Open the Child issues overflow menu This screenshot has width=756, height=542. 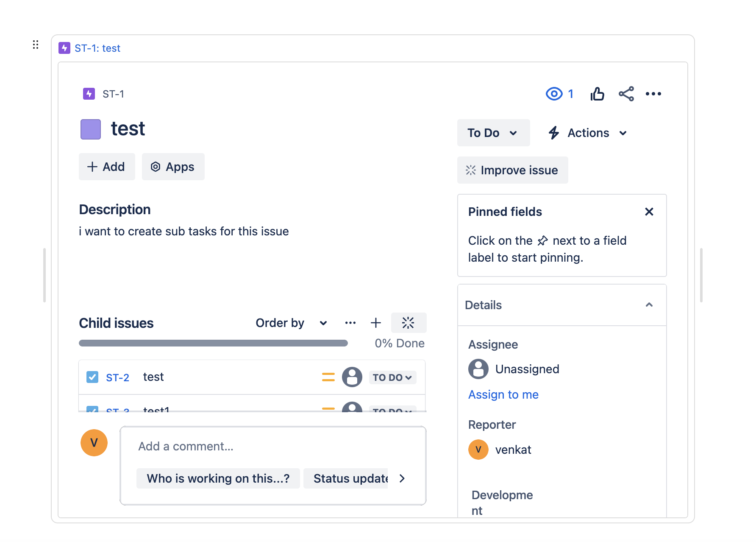[350, 323]
